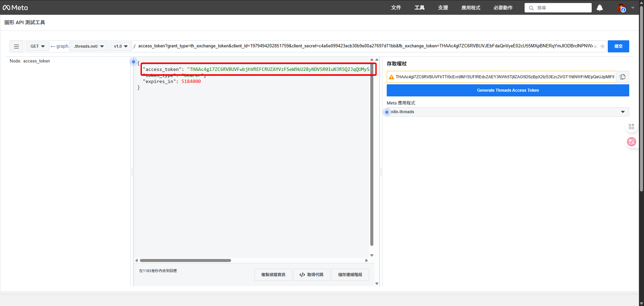Expand the .threads.net host dropdown
This screenshot has height=306, width=644.
[x=89, y=46]
